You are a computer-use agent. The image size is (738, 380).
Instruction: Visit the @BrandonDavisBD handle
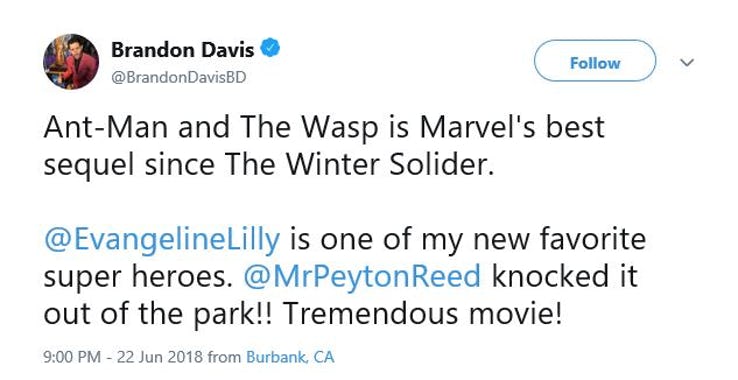coord(178,78)
